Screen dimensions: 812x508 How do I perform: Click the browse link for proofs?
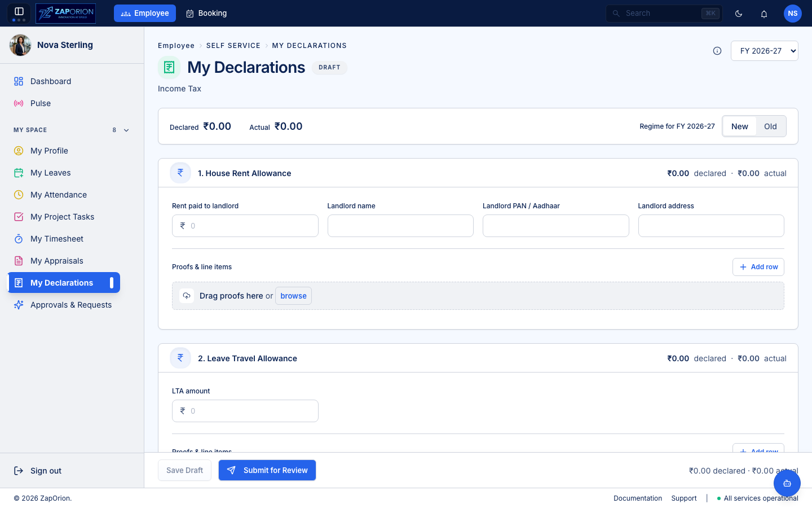point(293,296)
